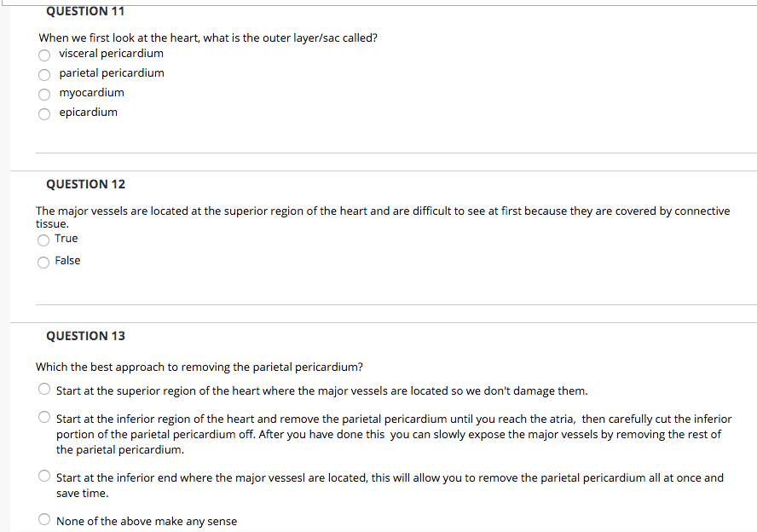
Task: Click the QUESTION 13 heading
Action: pyautogui.click(x=85, y=335)
